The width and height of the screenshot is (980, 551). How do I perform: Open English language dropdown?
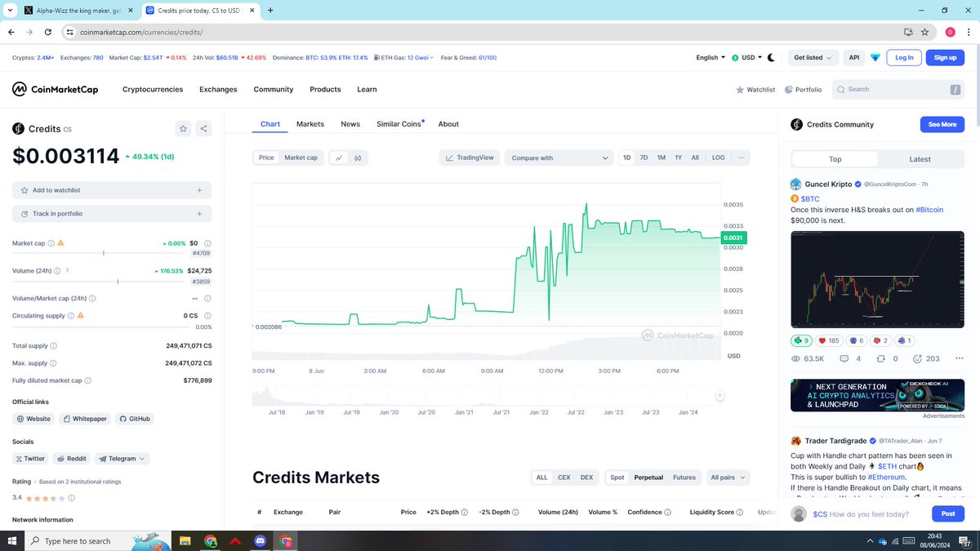pos(710,57)
